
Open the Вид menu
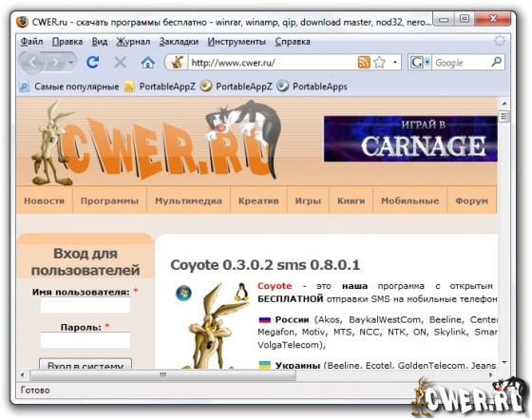coord(100,42)
